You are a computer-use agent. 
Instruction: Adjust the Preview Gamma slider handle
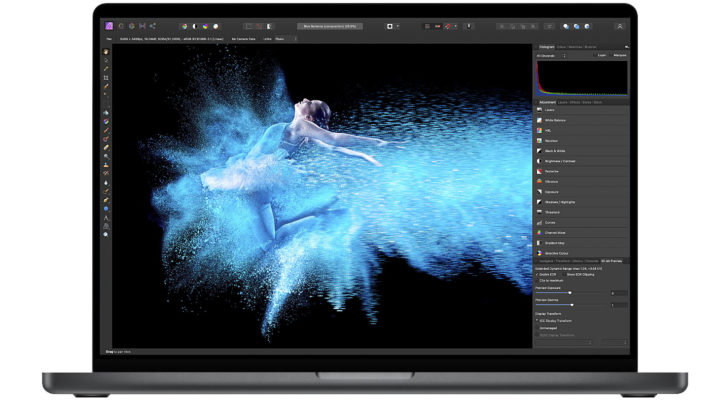[x=572, y=305]
